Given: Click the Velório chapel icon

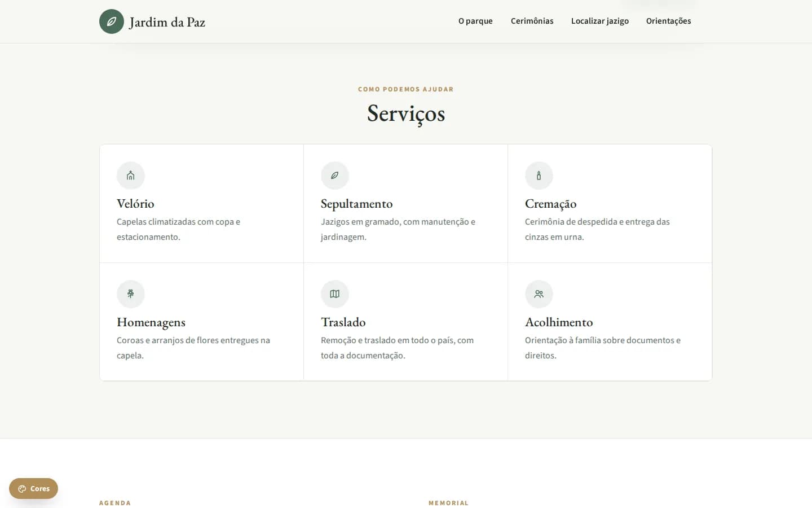Looking at the screenshot, I should [131, 176].
